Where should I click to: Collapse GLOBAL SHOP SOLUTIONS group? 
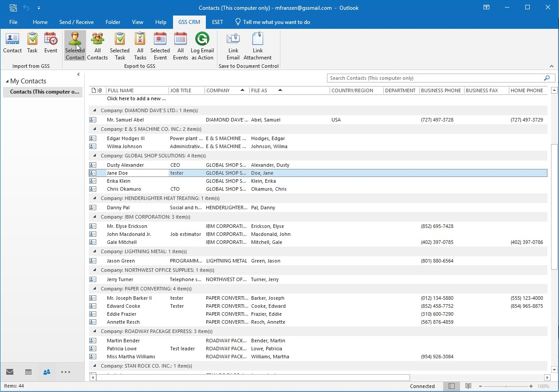[x=94, y=156]
